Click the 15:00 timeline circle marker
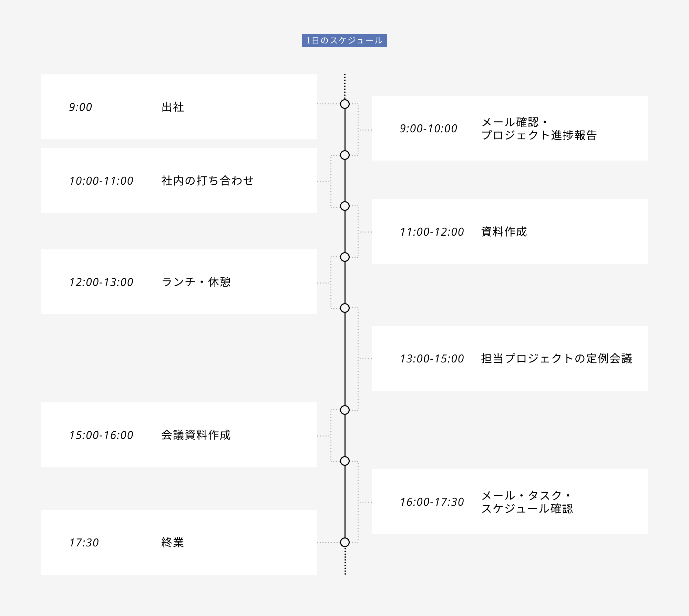This screenshot has width=689, height=616. tap(345, 410)
